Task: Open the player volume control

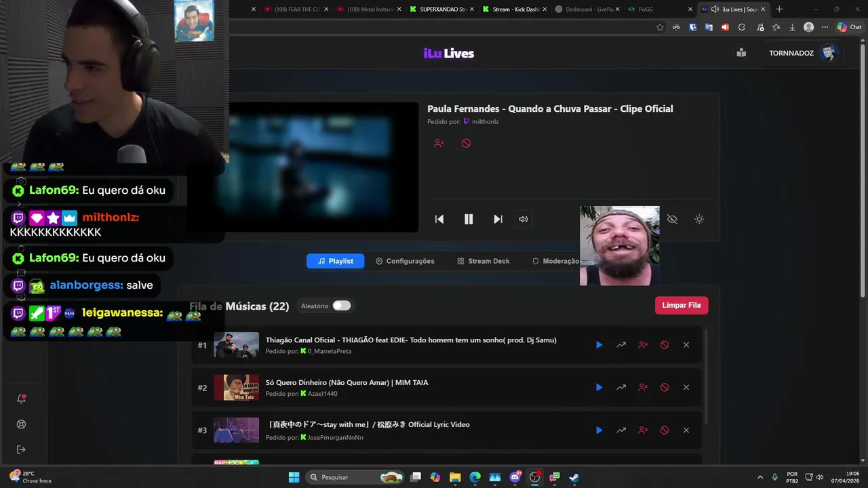Action: click(x=523, y=219)
